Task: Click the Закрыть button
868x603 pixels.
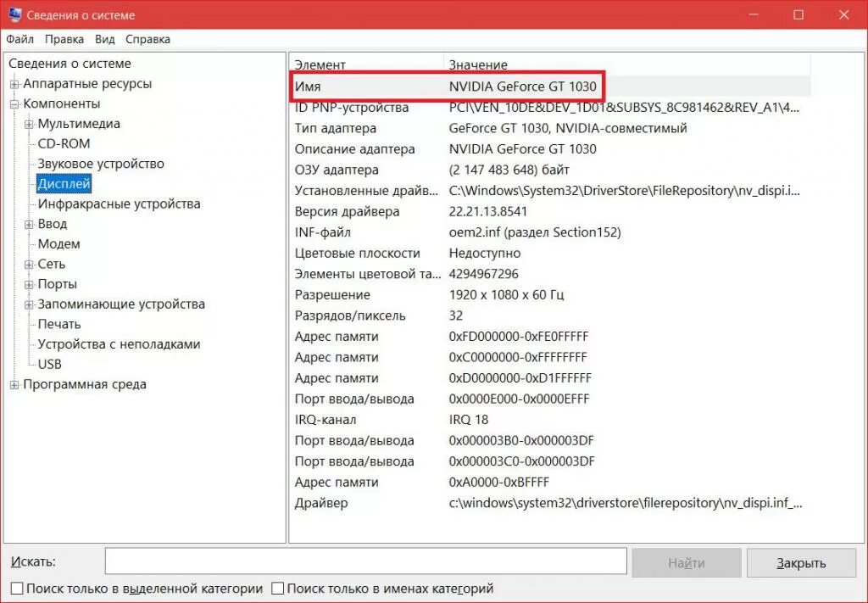Action: pos(801,563)
